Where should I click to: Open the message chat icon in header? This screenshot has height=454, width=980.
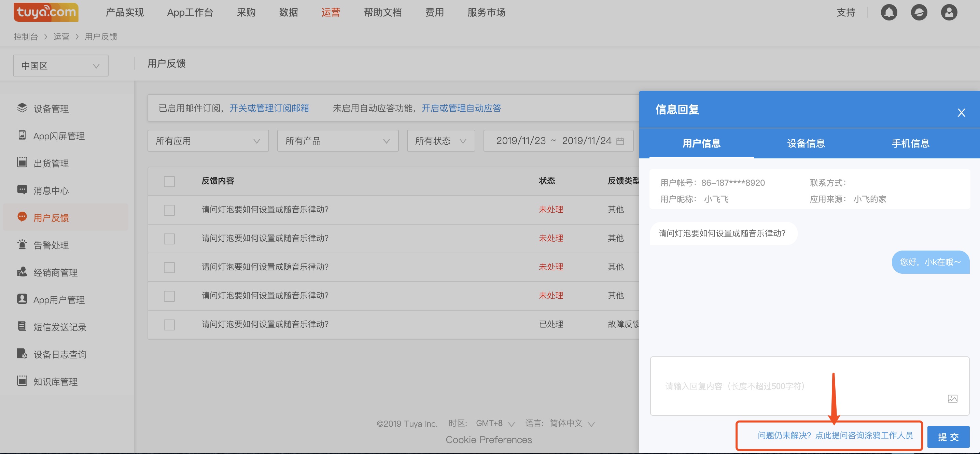click(919, 13)
